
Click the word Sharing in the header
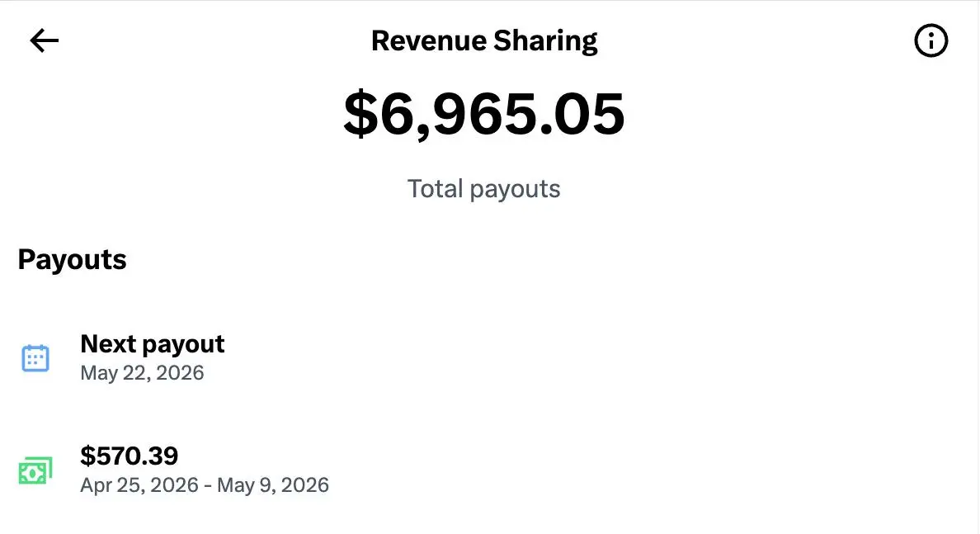(545, 41)
